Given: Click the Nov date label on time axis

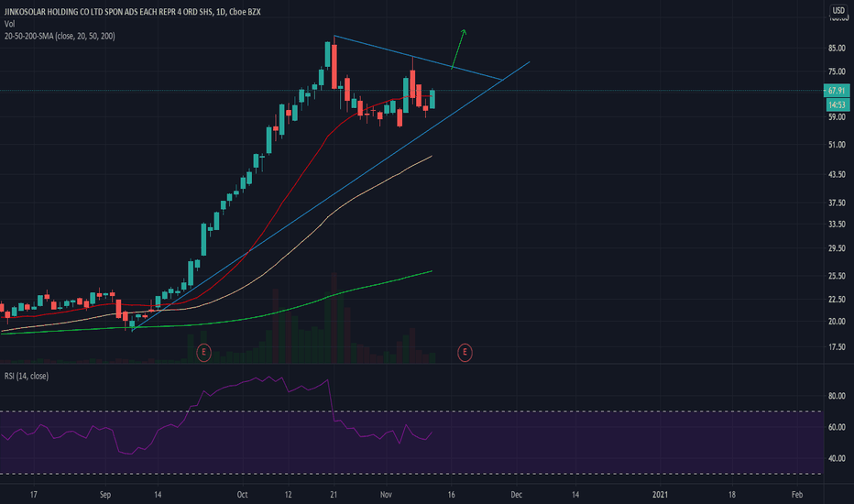Looking at the screenshot, I should click(386, 495).
